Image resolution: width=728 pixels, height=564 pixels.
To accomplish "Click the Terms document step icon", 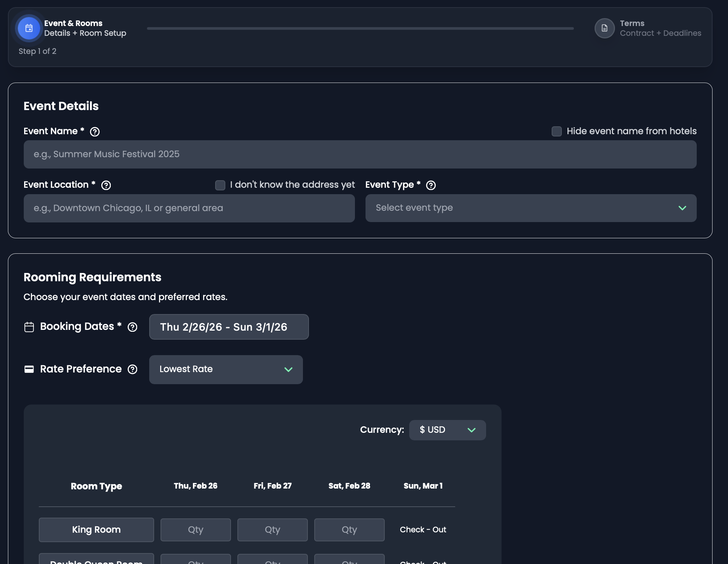I will coord(604,28).
